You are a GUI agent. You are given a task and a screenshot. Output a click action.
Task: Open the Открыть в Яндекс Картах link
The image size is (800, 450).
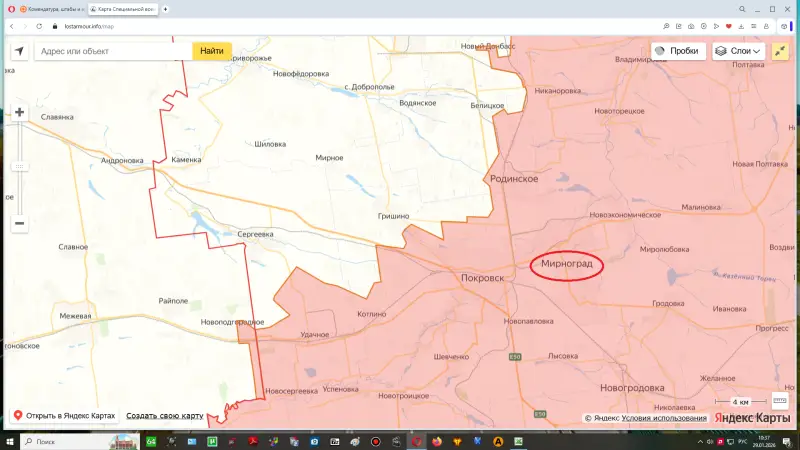pos(63,415)
